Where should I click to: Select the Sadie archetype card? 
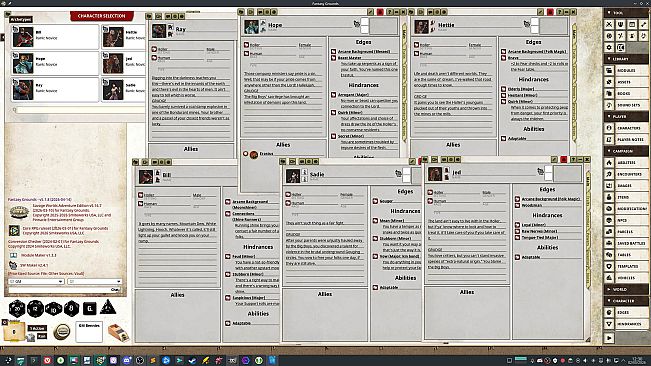tap(123, 89)
